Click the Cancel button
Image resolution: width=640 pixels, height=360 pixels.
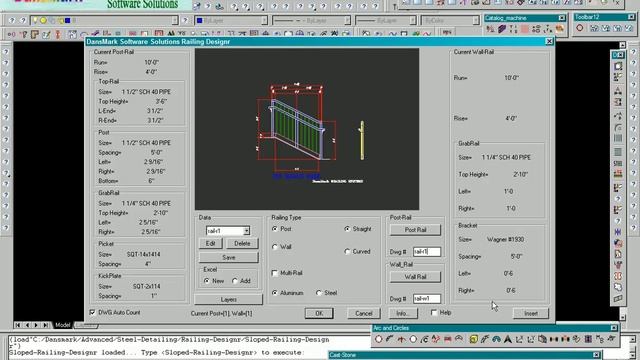(x=363, y=313)
